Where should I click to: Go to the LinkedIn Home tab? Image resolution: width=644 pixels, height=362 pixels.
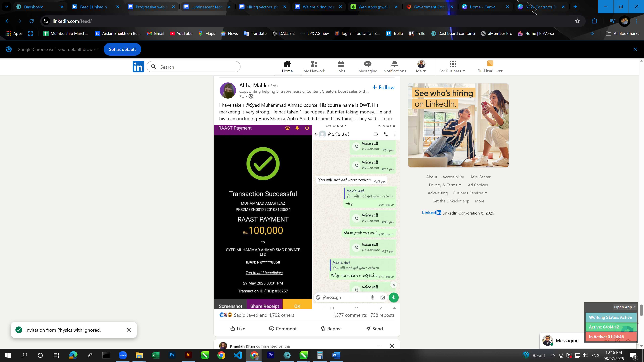point(287,67)
